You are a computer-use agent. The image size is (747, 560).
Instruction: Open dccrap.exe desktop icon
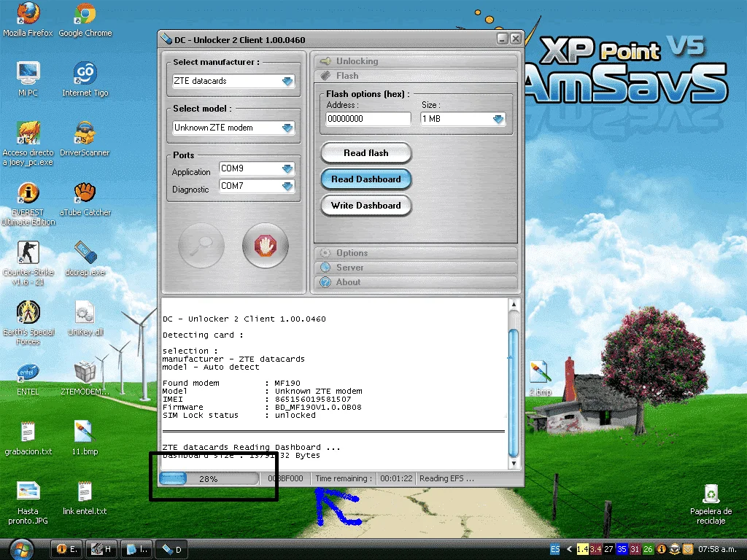coord(85,259)
